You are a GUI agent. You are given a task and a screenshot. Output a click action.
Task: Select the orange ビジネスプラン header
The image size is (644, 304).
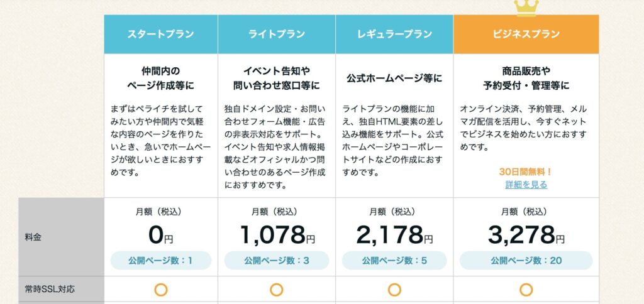point(526,34)
